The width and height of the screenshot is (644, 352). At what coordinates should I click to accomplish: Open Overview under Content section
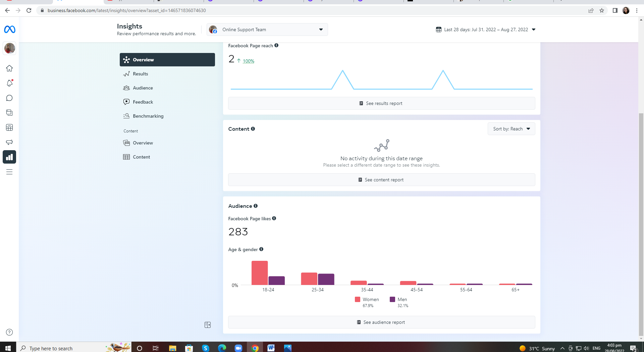point(167,143)
